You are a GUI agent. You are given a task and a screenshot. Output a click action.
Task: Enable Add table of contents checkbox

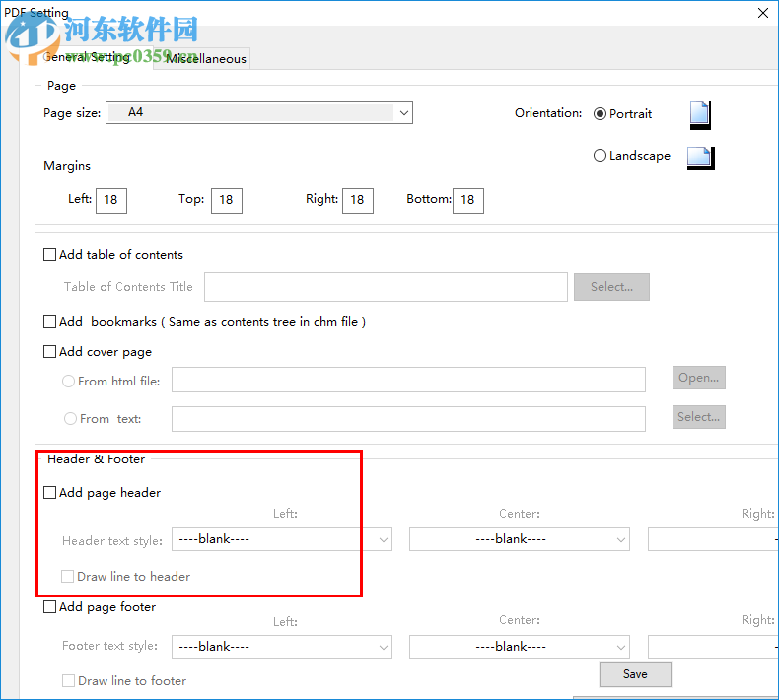(x=49, y=255)
